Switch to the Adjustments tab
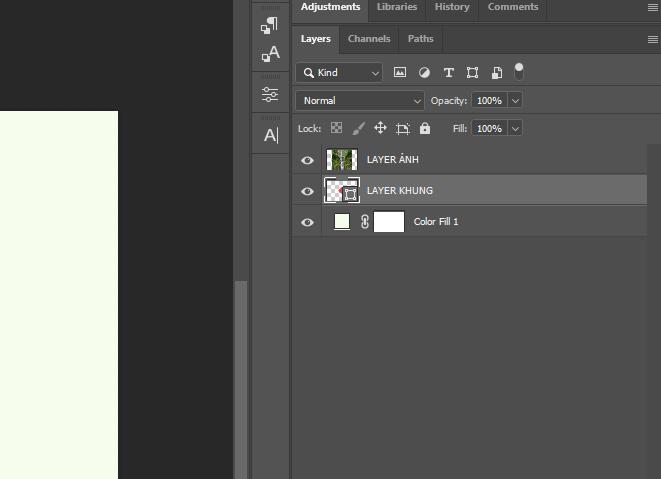The image size is (661, 479). click(330, 7)
